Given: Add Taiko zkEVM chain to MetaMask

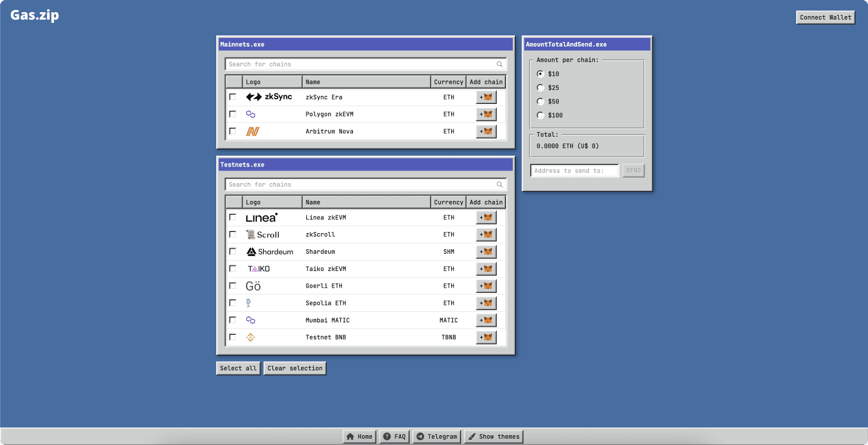Looking at the screenshot, I should [x=486, y=269].
